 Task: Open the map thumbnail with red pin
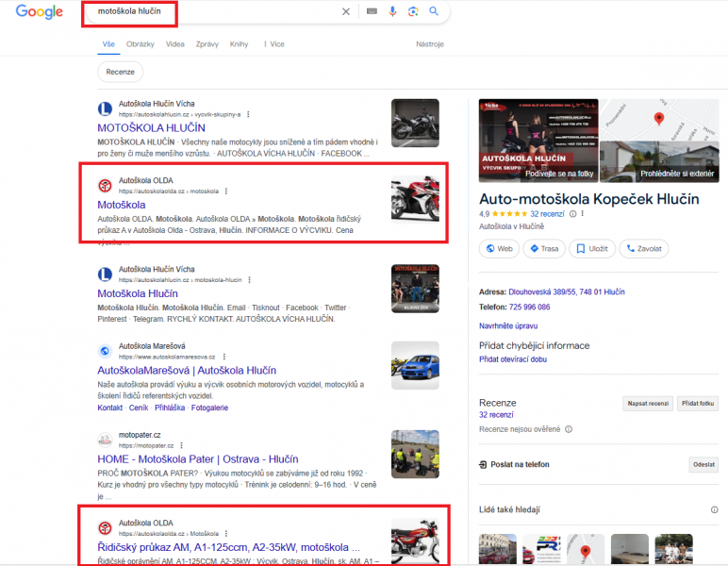(659, 119)
